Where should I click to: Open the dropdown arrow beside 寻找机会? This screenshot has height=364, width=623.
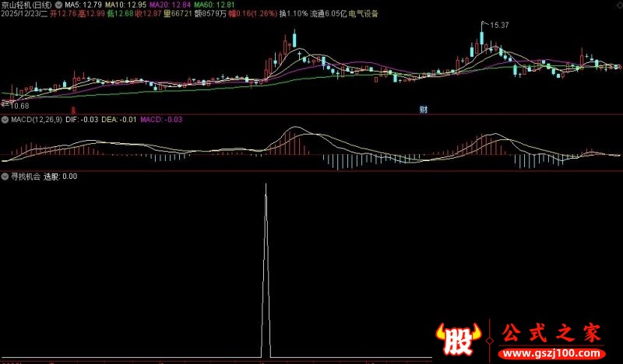tap(5, 177)
